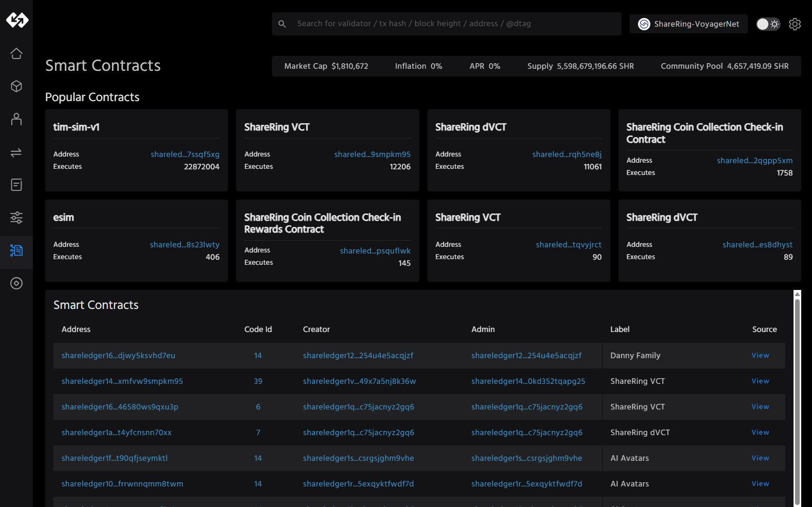View source for ShareRing dVCT contract
The height and width of the screenshot is (507, 812).
760,433
